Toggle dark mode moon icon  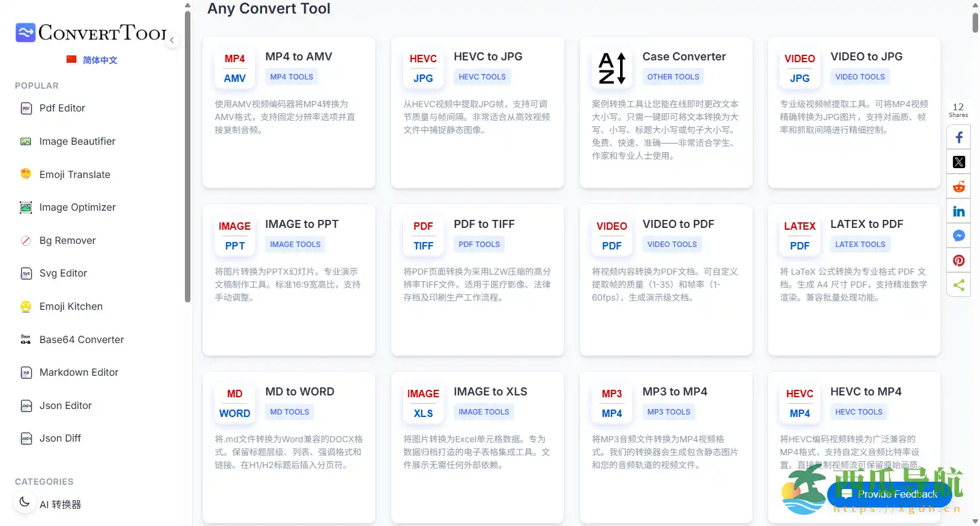point(25,502)
